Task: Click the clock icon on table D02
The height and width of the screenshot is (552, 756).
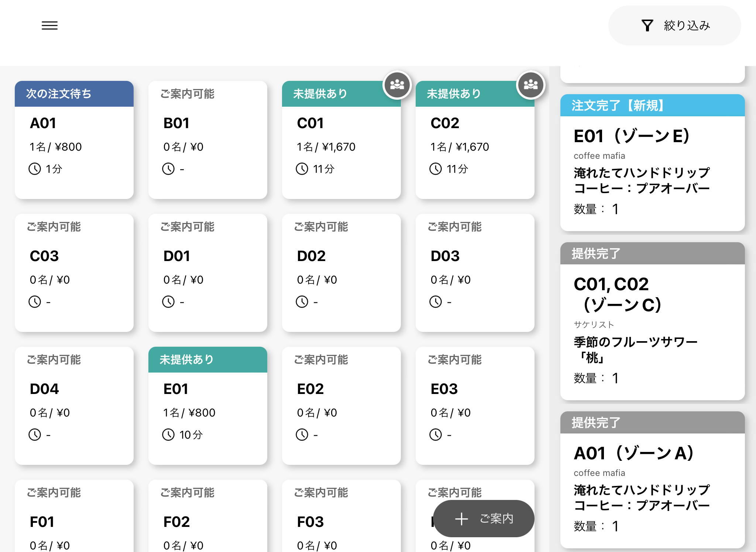Action: [x=302, y=302]
